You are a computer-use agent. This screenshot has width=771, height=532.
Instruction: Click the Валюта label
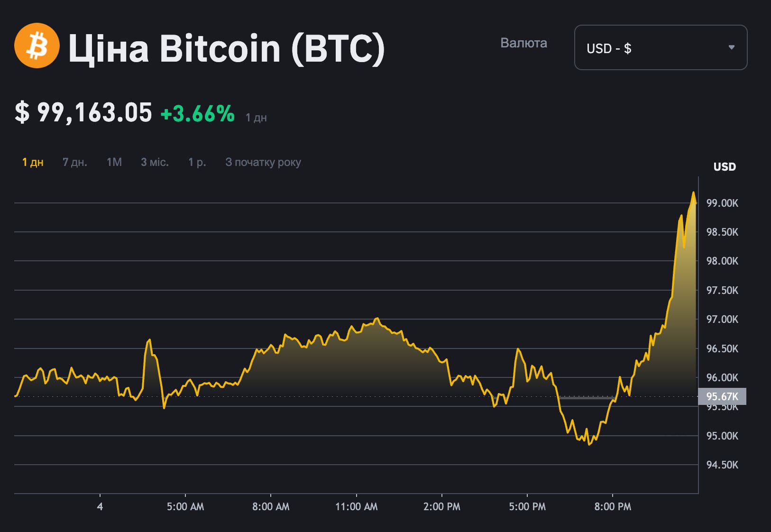(x=523, y=43)
